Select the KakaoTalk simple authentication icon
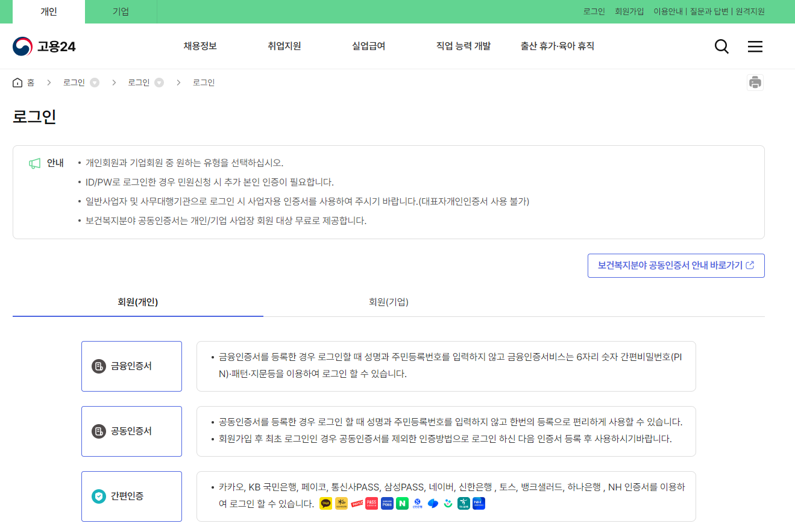Viewport: 795px width, 532px height. pyautogui.click(x=325, y=503)
